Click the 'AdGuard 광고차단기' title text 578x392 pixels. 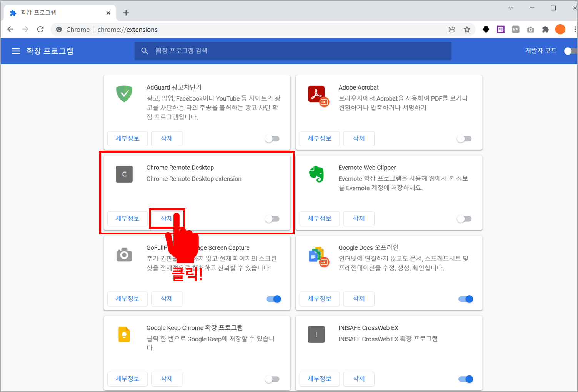pos(174,88)
